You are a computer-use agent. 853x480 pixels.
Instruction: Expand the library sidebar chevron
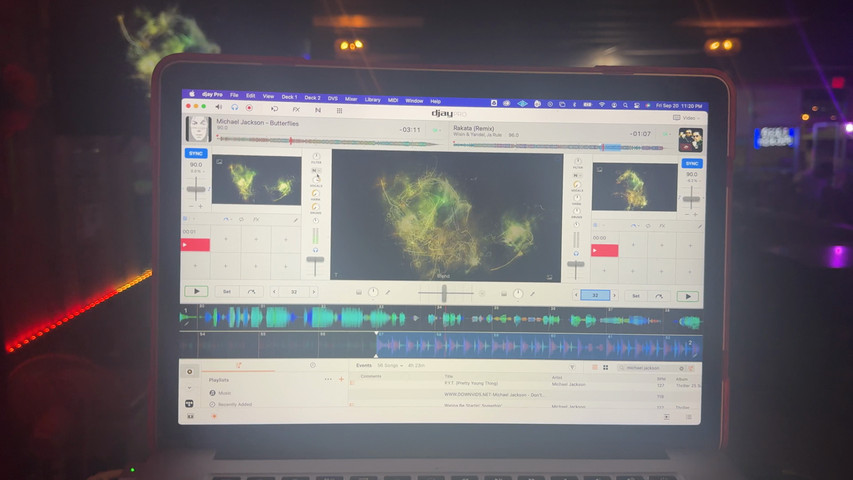tap(189, 387)
